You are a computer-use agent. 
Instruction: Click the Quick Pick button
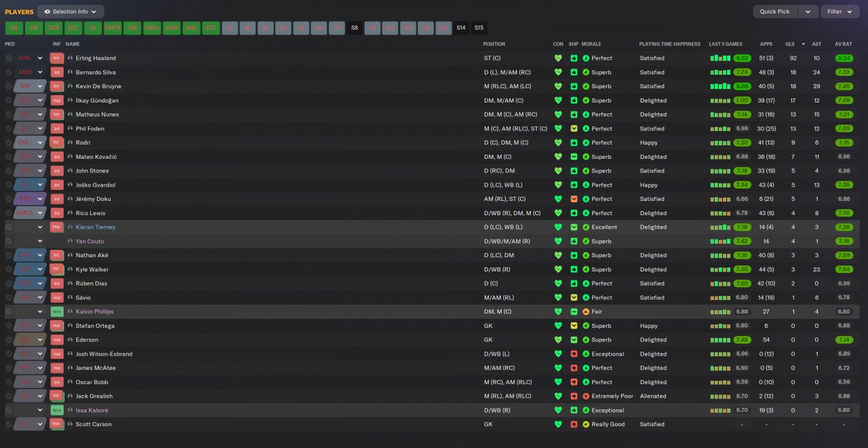click(774, 12)
